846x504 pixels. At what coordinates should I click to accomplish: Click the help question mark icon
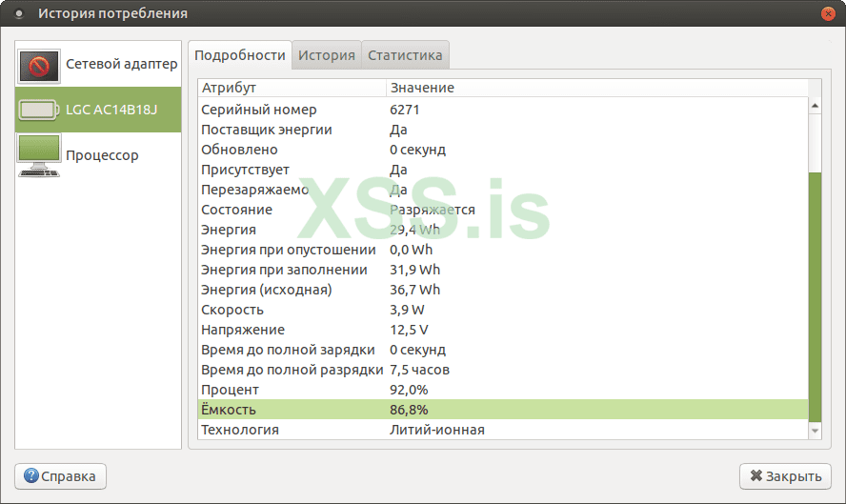pos(31,476)
